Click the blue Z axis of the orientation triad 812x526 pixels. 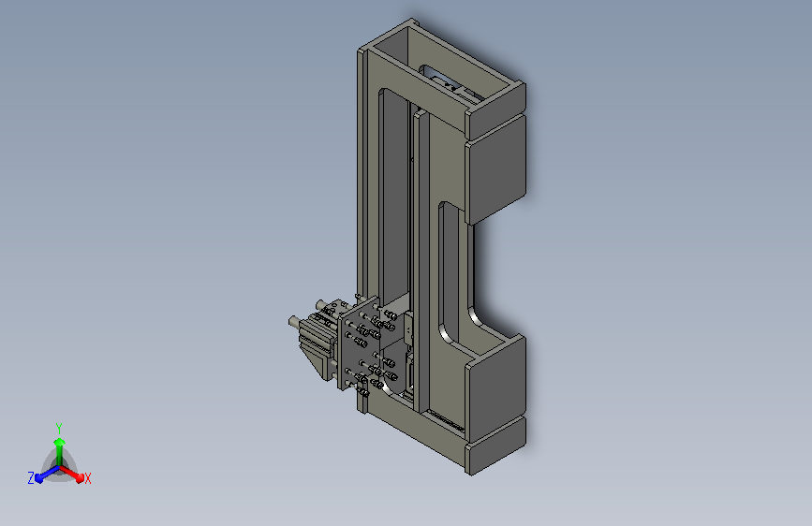pos(45,475)
